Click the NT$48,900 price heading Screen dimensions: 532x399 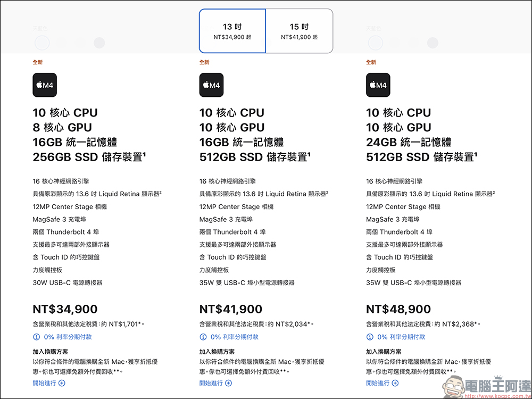pos(398,309)
